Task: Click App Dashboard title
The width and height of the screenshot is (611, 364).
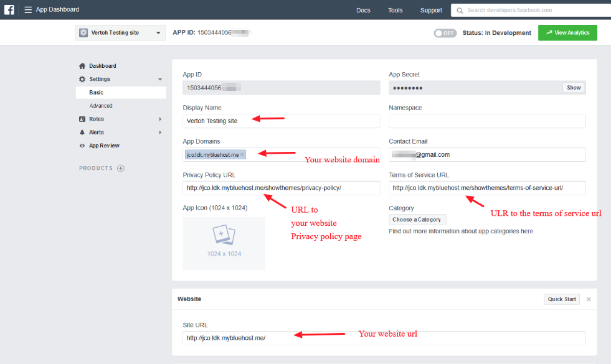Action: (x=58, y=9)
